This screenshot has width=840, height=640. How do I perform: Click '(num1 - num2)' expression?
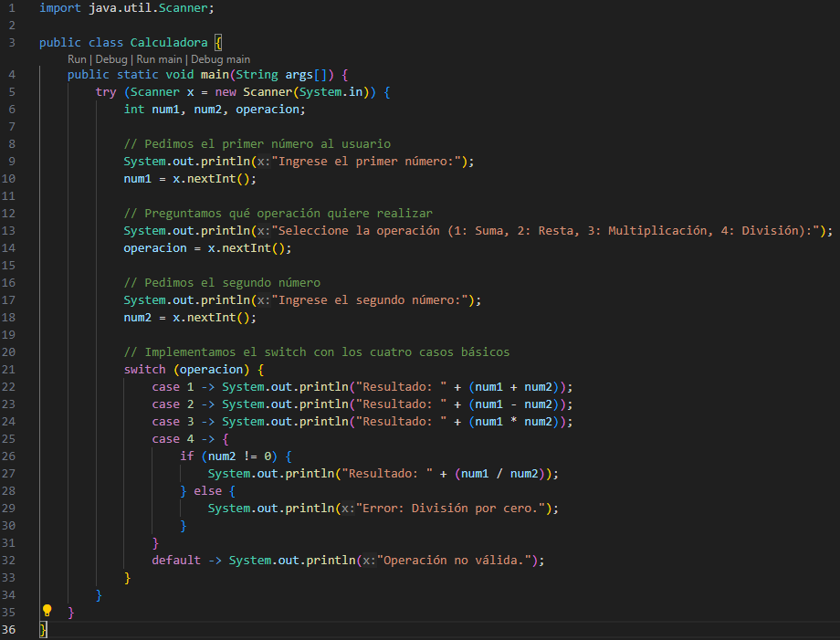coord(514,404)
